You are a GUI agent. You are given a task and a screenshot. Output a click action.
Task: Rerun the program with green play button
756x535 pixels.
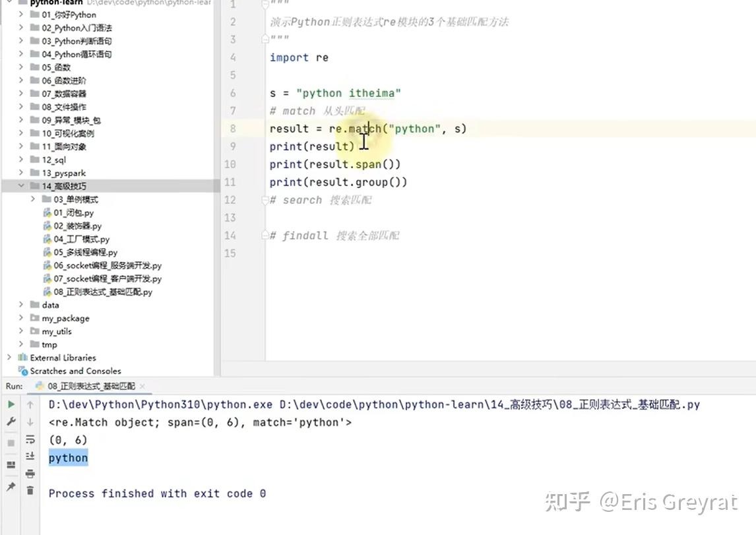(11, 405)
